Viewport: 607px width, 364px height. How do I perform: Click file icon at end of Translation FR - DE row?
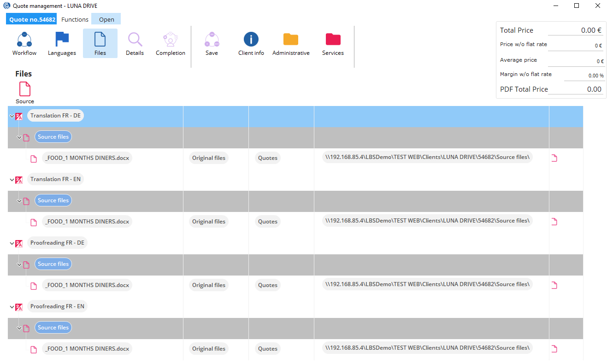(x=554, y=158)
